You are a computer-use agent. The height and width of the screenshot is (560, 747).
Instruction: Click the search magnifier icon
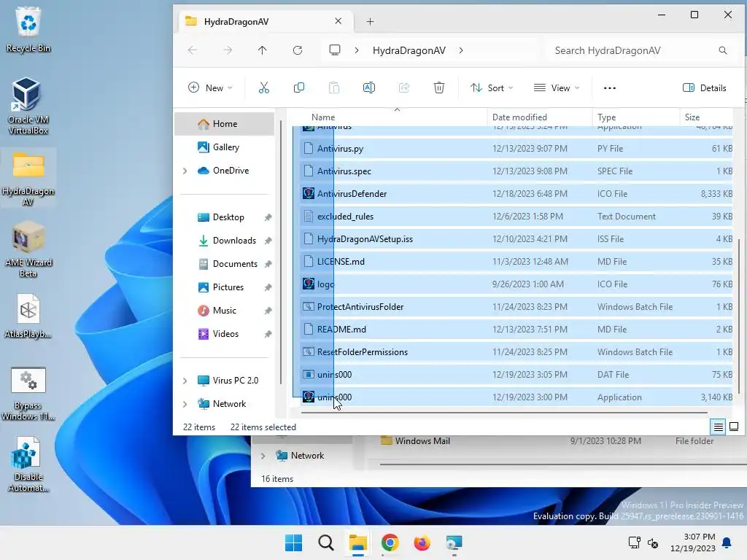coord(723,50)
